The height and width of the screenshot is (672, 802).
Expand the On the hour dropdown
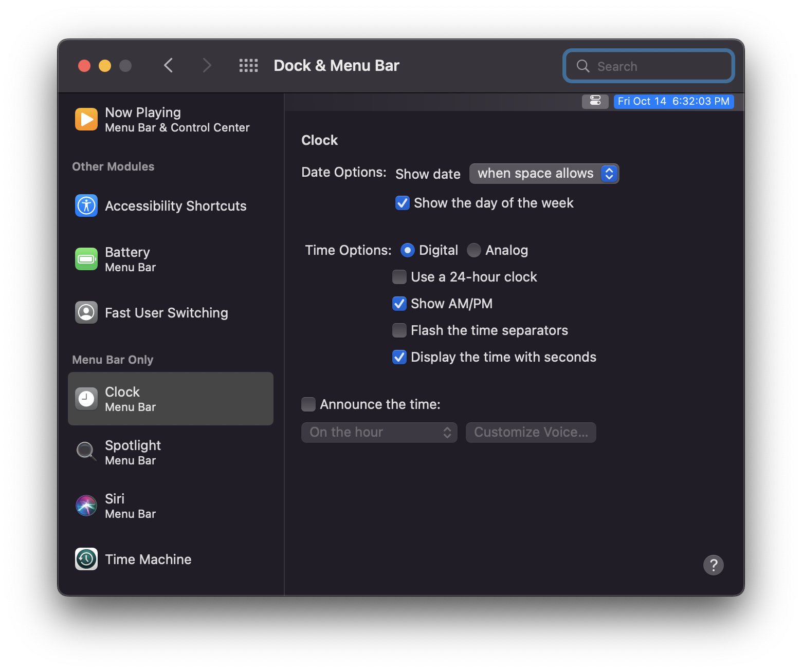379,433
